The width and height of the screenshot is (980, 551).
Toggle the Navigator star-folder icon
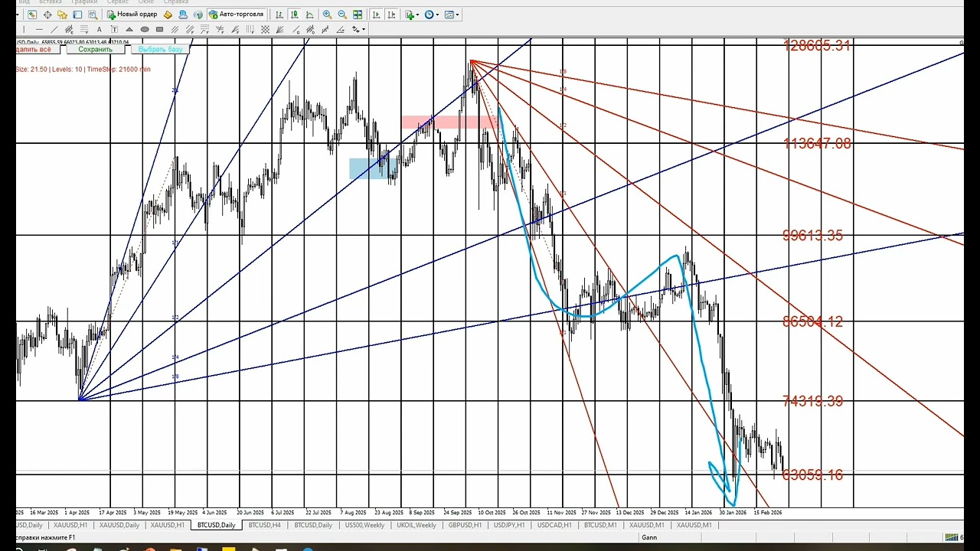tap(62, 14)
